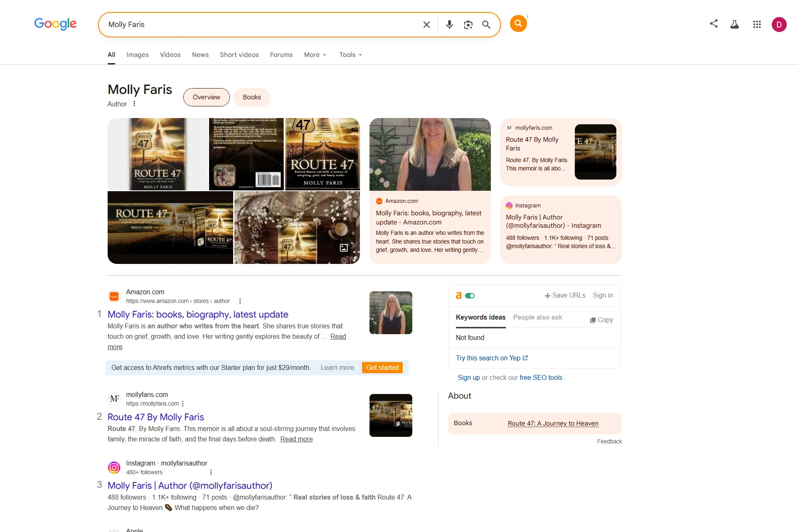This screenshot has height=532, width=798.
Task: Open the Route 47 banner with book mockups
Action: tap(170, 228)
